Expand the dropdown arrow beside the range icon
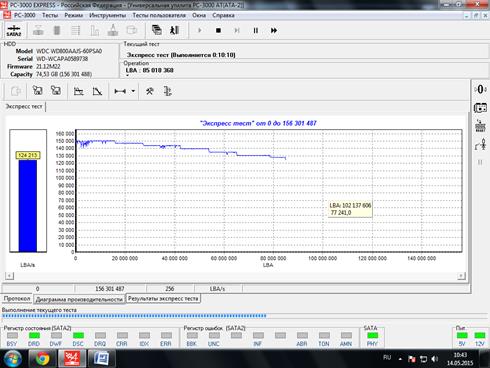 (133, 91)
